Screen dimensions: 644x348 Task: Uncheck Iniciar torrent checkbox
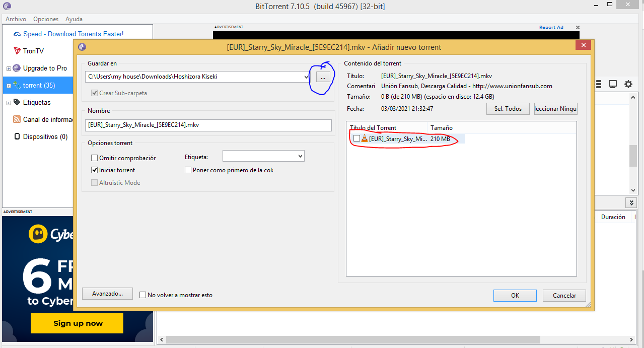[94, 170]
